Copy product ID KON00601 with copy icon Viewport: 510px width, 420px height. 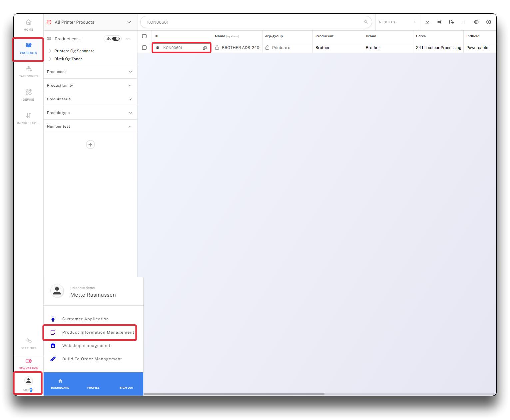(205, 48)
